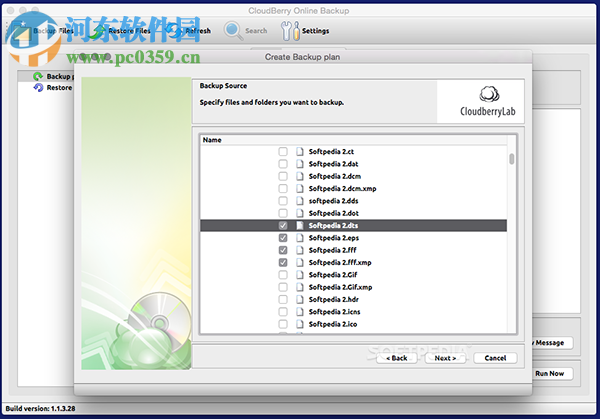Select the Backup tree item in sidebar
The width and height of the screenshot is (600, 419).
60,77
